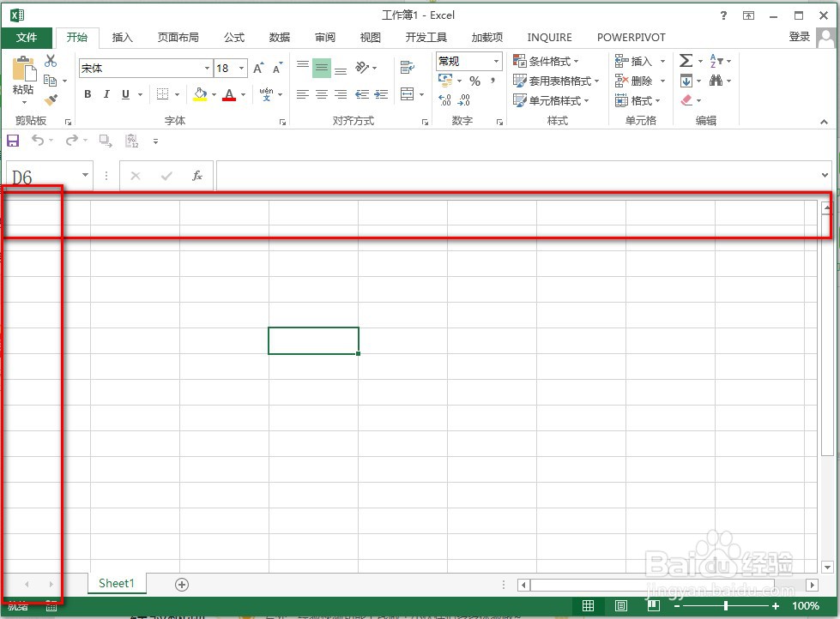This screenshot has width=840, height=619.
Task: Toggle bold formatting on
Action: click(x=87, y=93)
